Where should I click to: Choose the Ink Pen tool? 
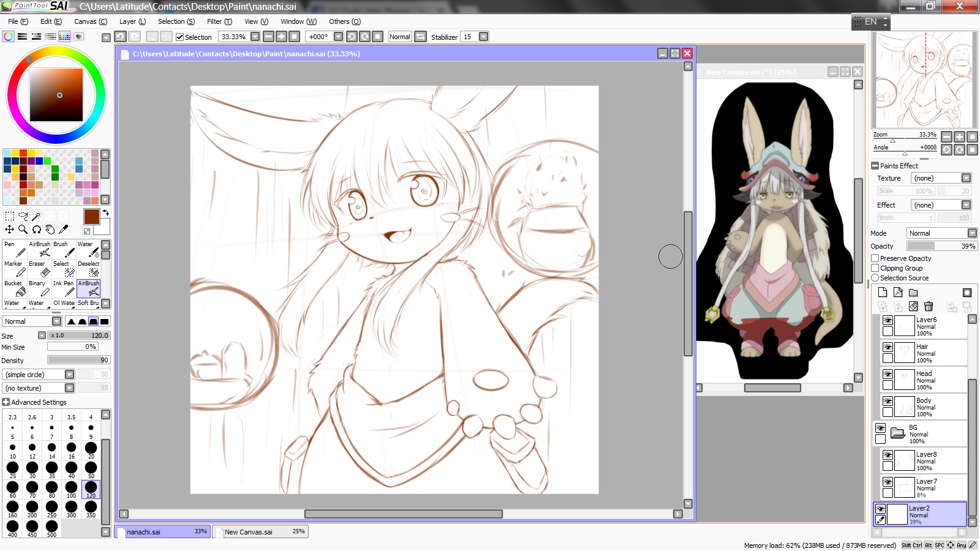point(64,288)
